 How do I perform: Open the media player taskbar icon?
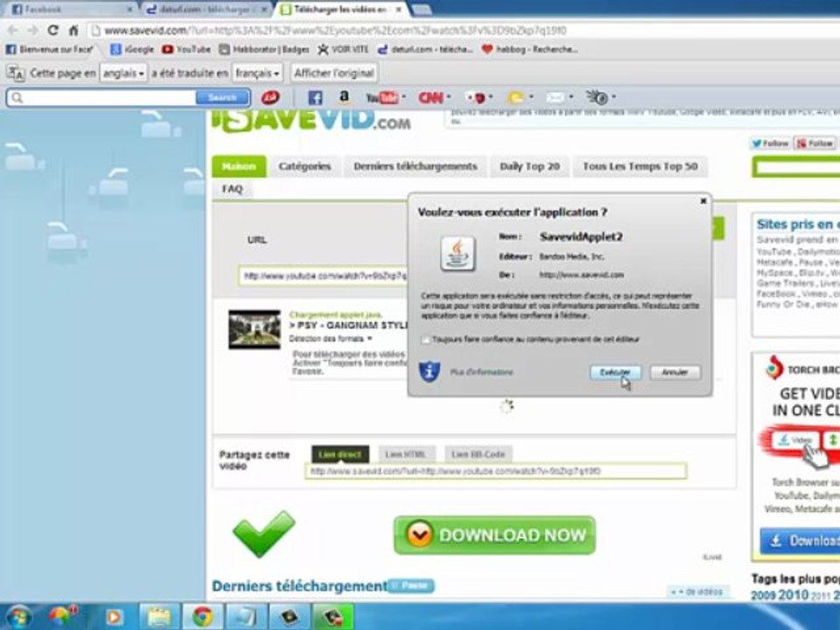114,617
